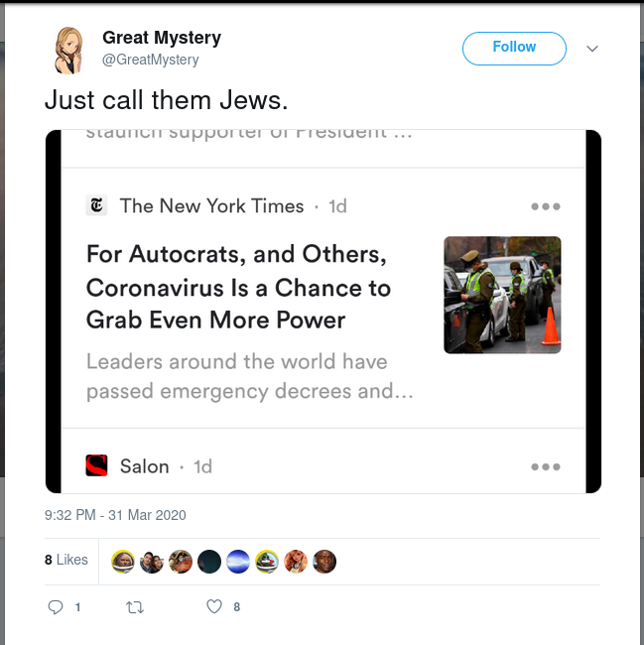Image resolution: width=644 pixels, height=645 pixels.
Task: Open the police checkpoint article thumbnail
Action: 502,295
